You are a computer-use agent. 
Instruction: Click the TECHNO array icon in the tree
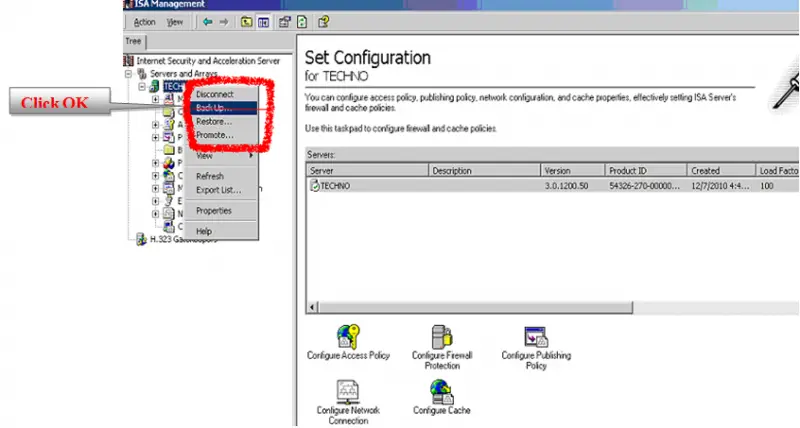coord(155,87)
